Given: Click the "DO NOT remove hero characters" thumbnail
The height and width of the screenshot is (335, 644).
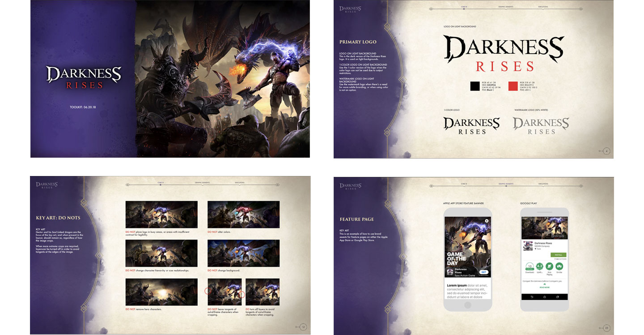Looking at the screenshot, I should (161, 292).
